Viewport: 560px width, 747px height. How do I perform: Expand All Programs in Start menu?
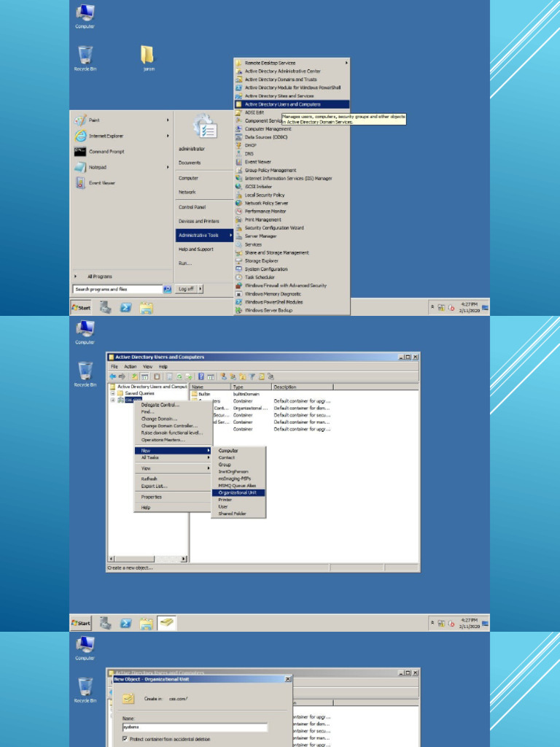pyautogui.click(x=100, y=276)
